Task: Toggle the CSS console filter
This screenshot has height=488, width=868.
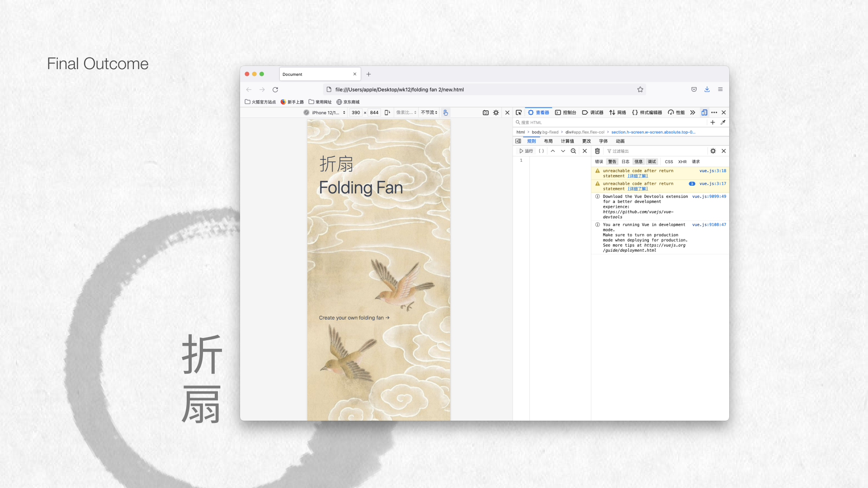Action: tap(669, 162)
